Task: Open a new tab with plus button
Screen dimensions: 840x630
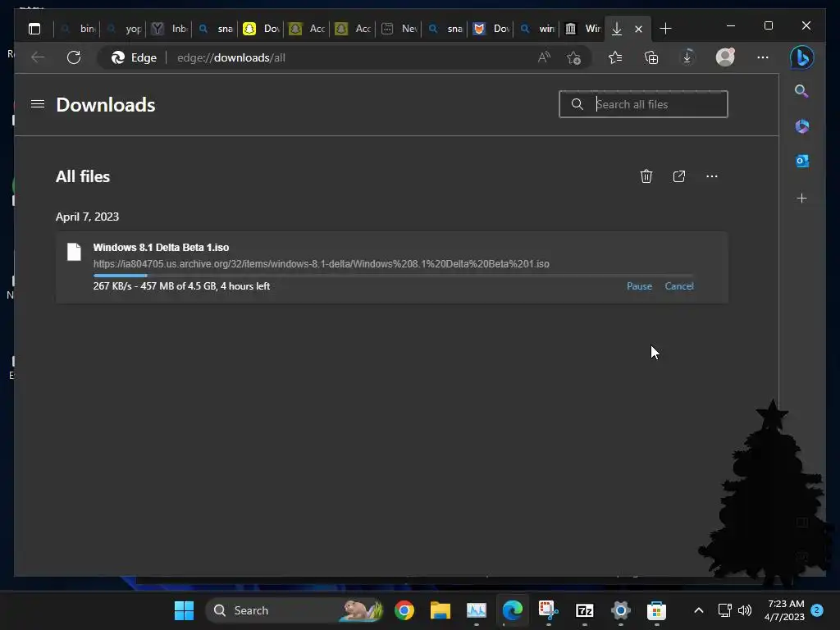Action: pos(665,29)
